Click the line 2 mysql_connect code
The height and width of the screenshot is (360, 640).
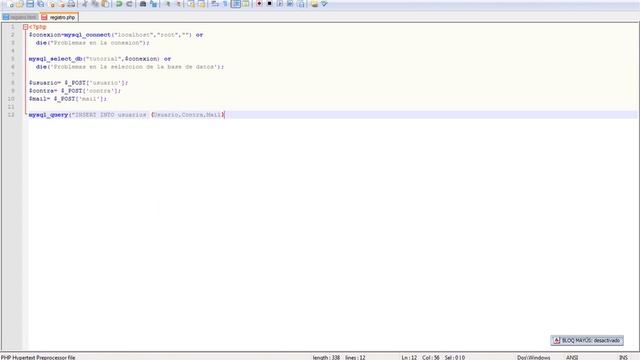pos(116,35)
